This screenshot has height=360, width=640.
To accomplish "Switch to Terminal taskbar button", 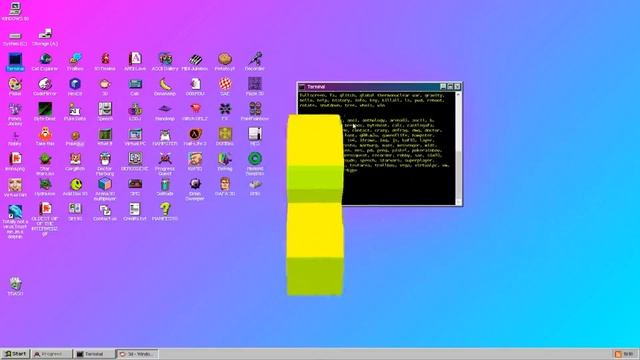I will pos(94,354).
